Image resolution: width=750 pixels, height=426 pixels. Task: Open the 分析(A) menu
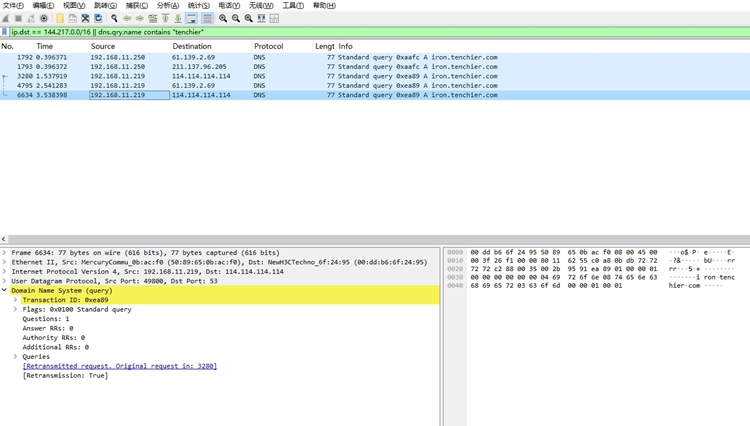(x=168, y=5)
